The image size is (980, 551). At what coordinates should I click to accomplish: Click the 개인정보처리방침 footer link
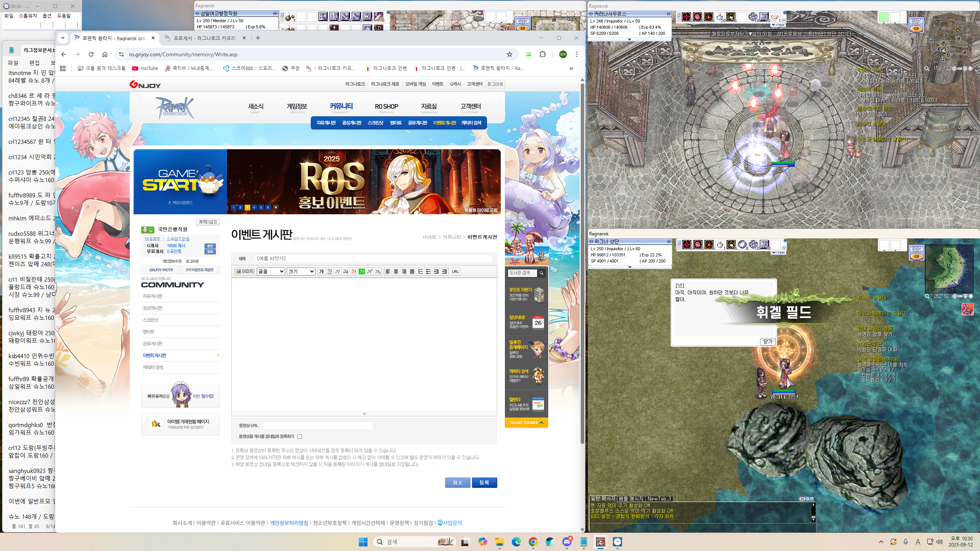(x=289, y=523)
